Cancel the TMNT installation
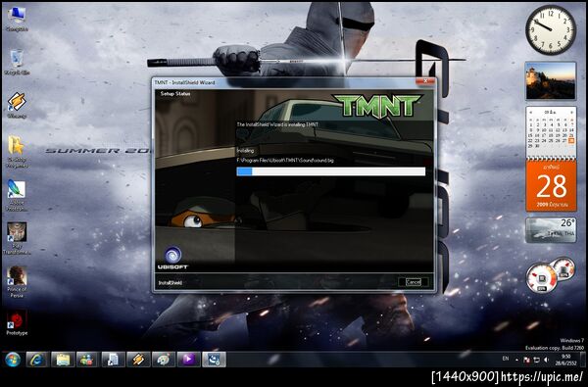The image size is (588, 387). pyautogui.click(x=414, y=282)
